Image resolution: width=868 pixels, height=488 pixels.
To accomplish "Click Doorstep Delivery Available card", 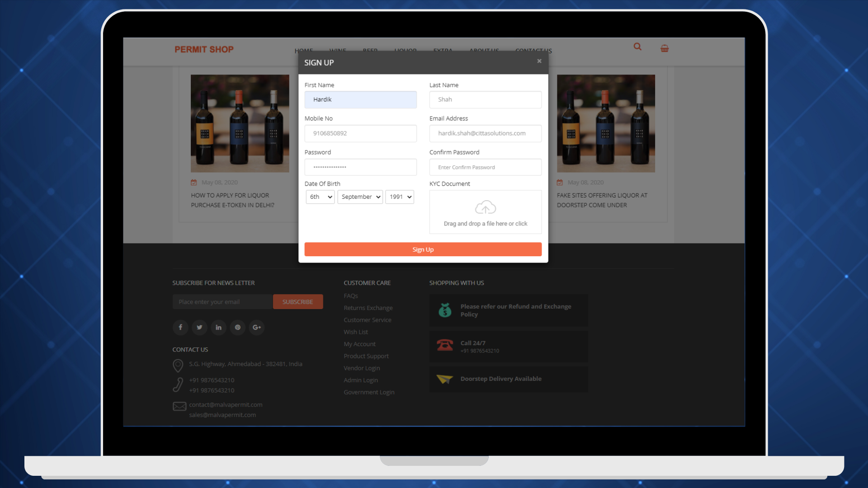I will (x=509, y=379).
